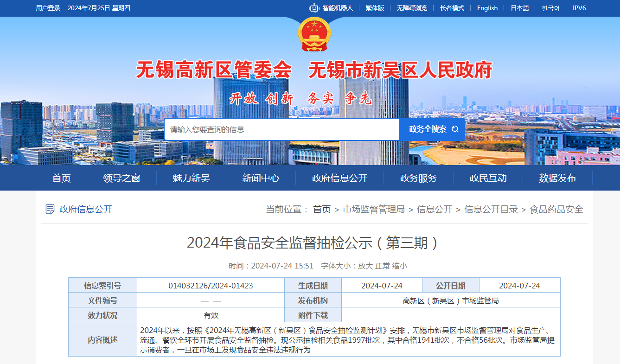Viewport: 620px width, 364px height.
Task: Click the smart robot icon
Action: click(314, 8)
